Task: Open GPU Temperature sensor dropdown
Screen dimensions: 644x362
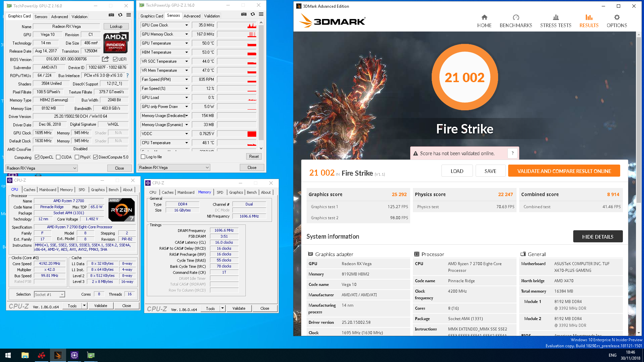Action: click(x=186, y=43)
